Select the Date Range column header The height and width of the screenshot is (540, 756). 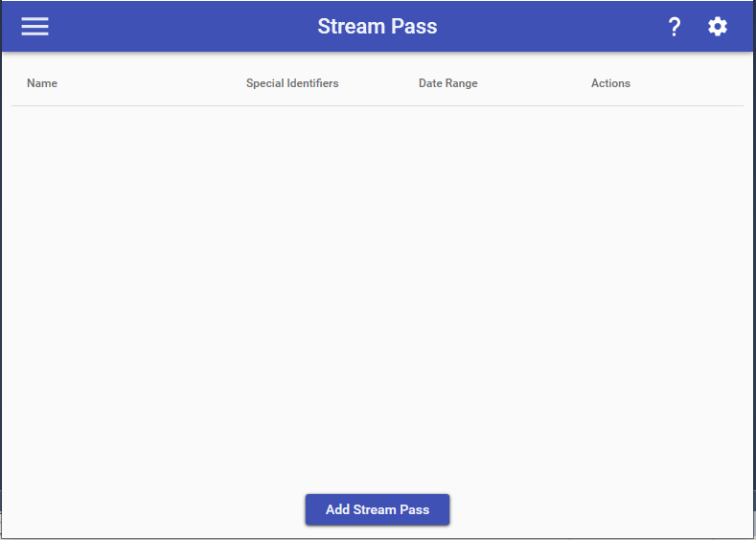(x=447, y=83)
